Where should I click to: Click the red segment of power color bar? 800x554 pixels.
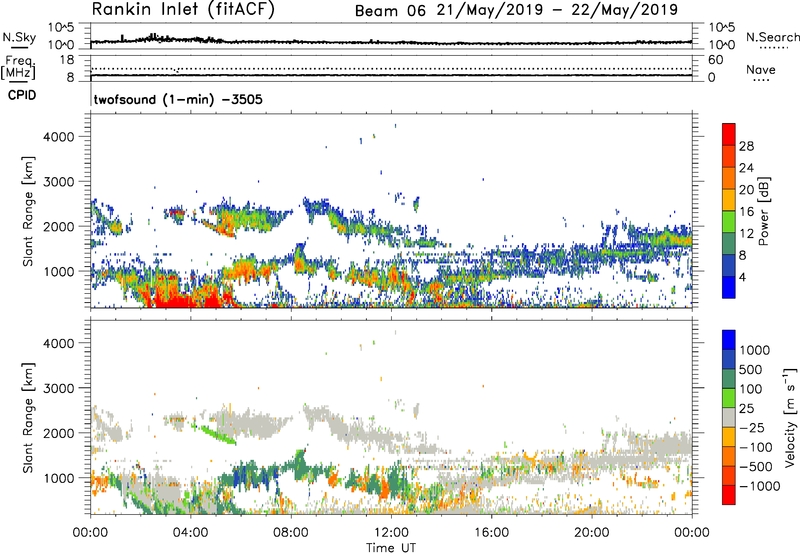tap(729, 134)
